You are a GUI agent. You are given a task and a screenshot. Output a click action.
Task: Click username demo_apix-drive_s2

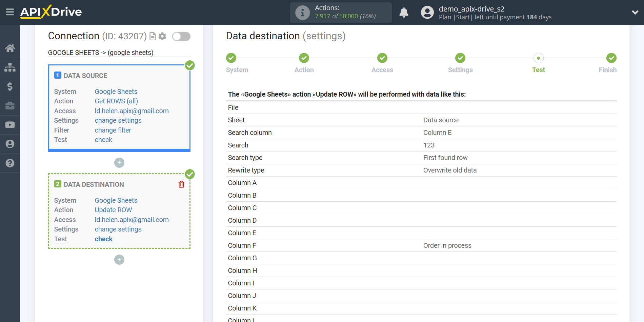click(471, 9)
